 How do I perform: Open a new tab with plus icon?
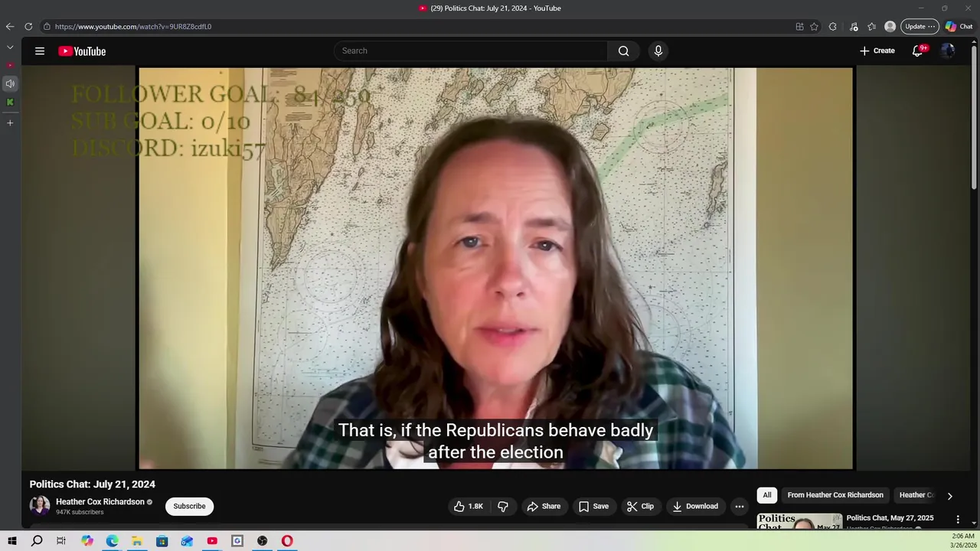[10, 122]
